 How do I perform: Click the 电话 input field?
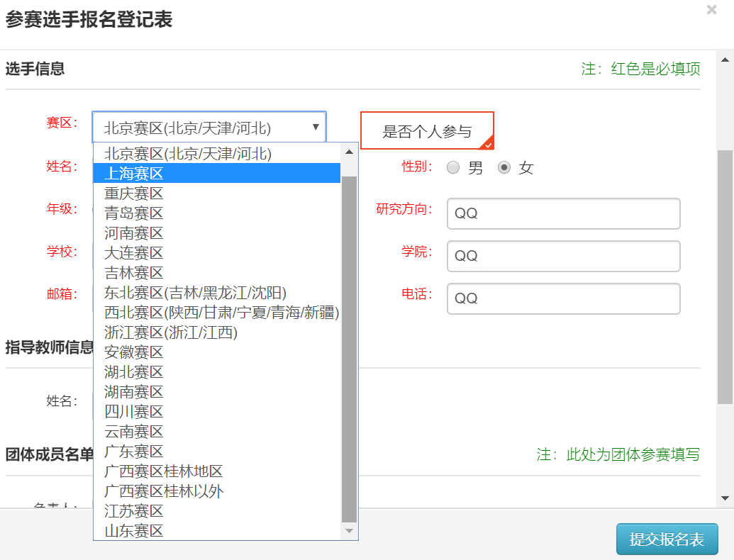(563, 298)
